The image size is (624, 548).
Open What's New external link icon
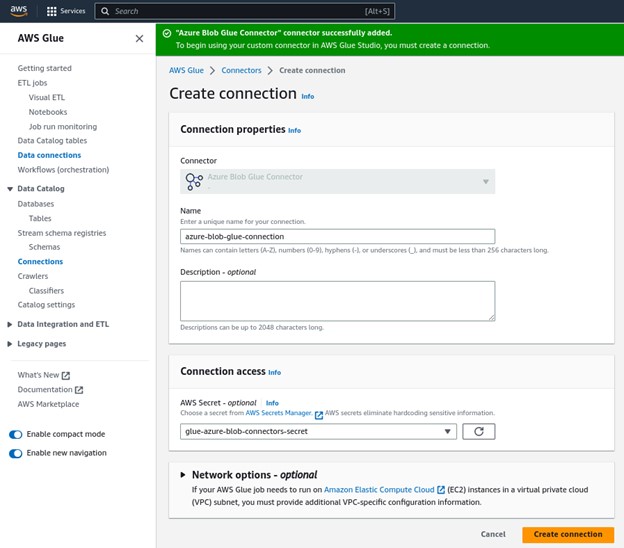tap(66, 375)
